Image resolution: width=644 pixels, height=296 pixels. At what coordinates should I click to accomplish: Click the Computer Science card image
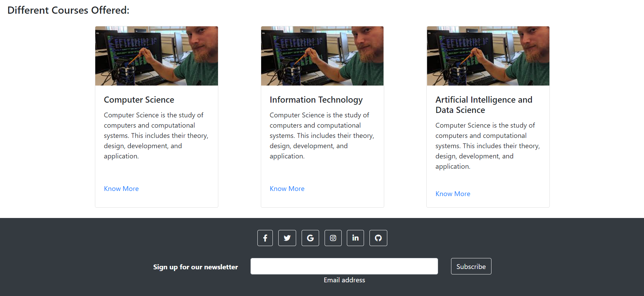157,56
